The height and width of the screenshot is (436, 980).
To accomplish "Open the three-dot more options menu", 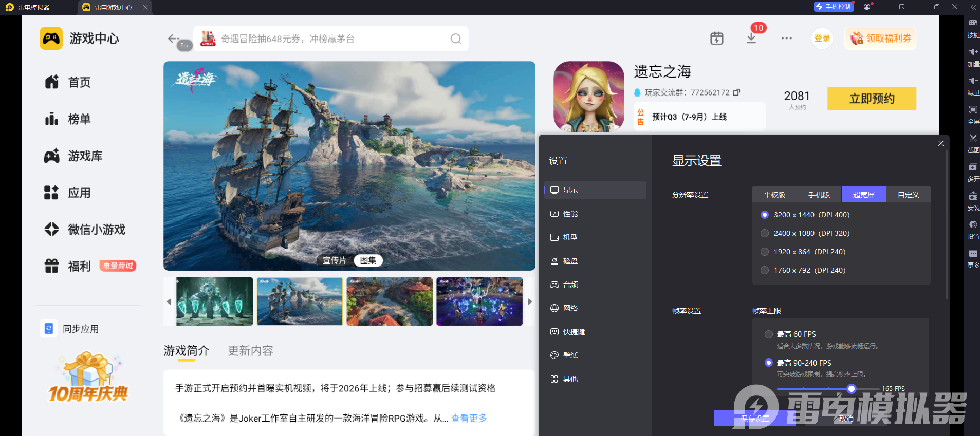I will pyautogui.click(x=786, y=39).
